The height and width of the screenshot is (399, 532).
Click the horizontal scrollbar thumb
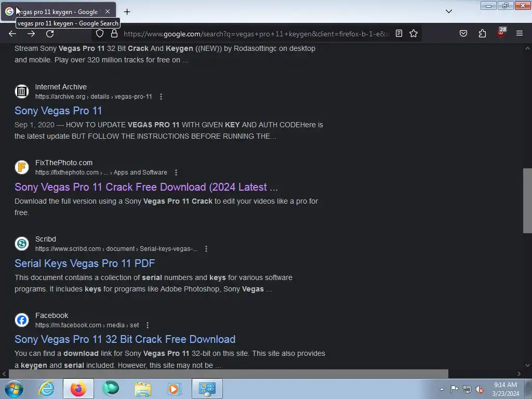[x=229, y=374]
